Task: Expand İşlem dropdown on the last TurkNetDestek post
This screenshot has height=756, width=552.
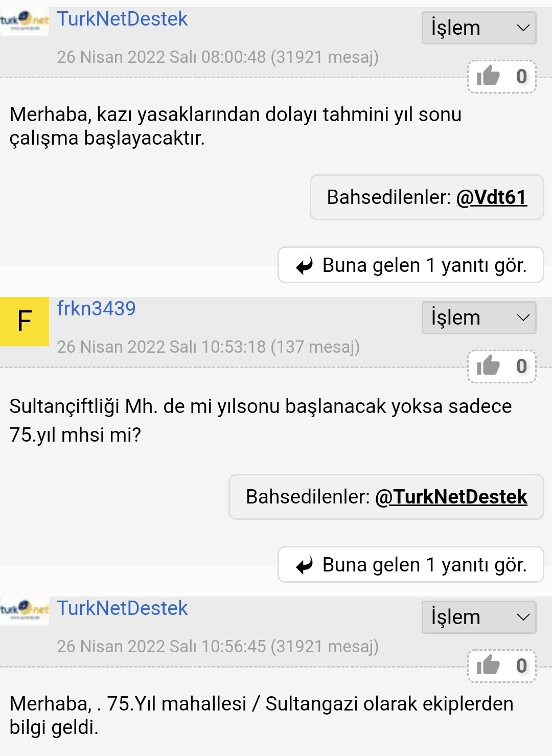Action: (x=479, y=617)
